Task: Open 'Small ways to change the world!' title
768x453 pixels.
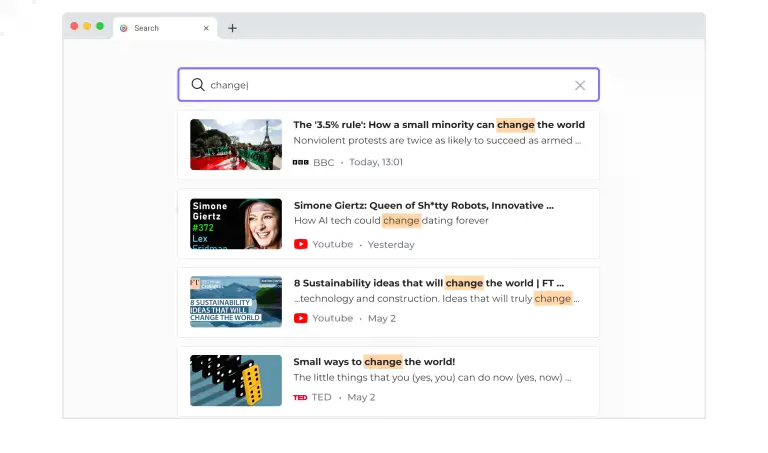Action: [374, 361]
